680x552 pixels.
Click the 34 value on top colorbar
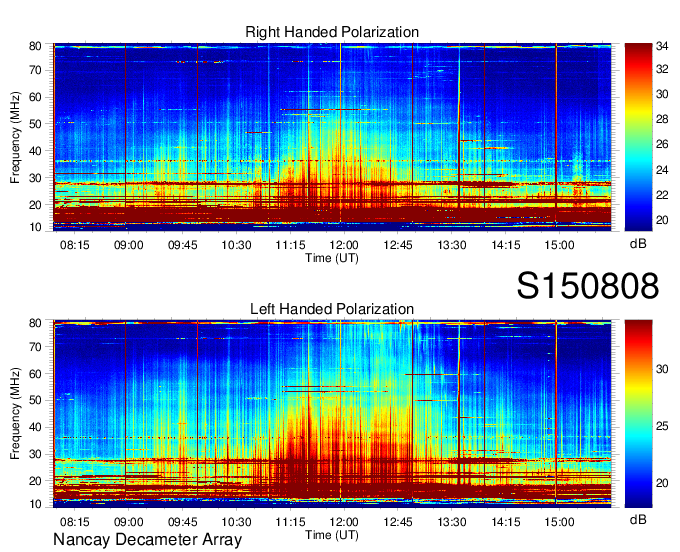coord(662,46)
